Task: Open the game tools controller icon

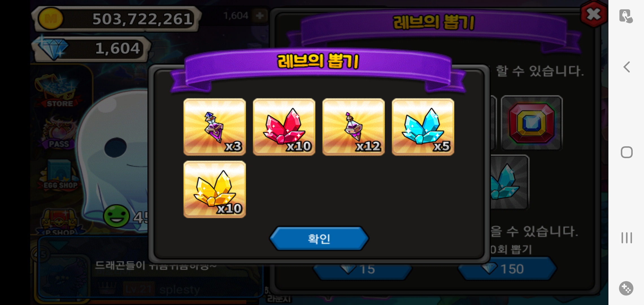Action: (x=626, y=288)
